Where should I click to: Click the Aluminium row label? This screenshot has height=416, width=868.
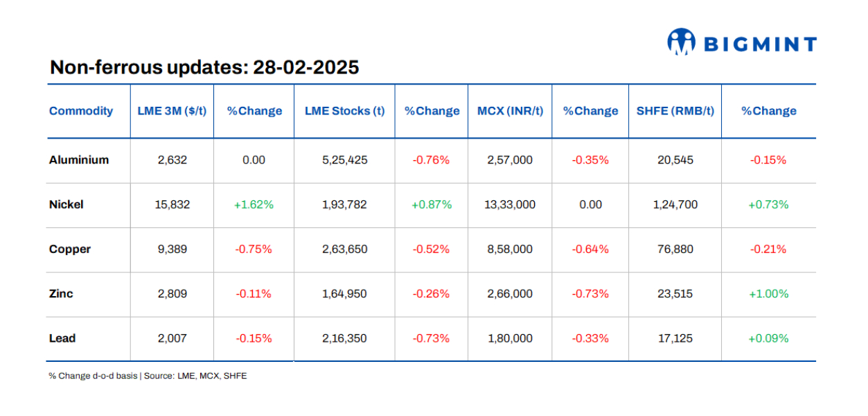pyautogui.click(x=79, y=160)
